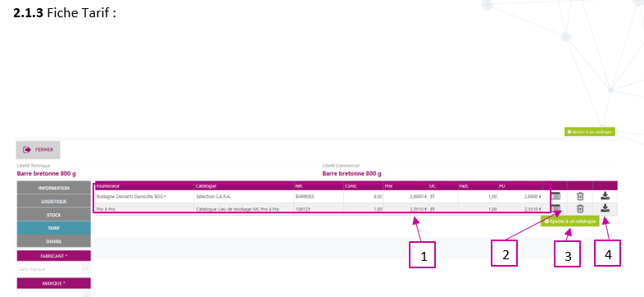Click trash icon for Pro à Pro row

click(580, 208)
